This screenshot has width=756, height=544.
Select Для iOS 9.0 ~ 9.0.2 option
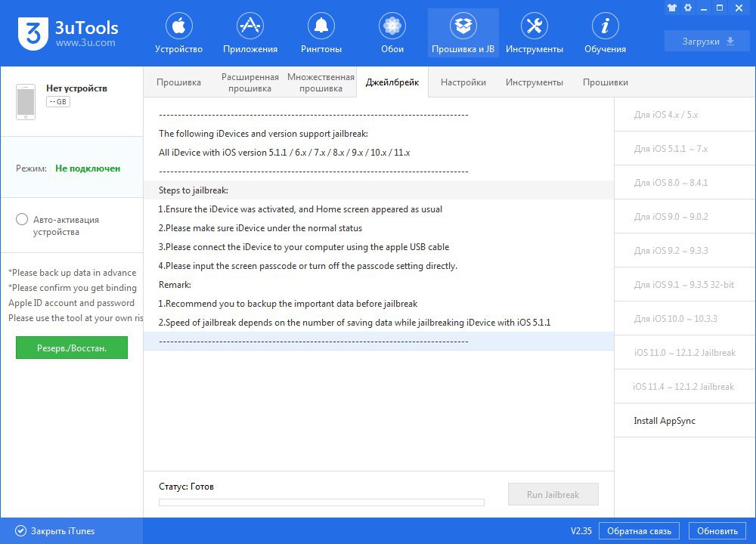pyautogui.click(x=685, y=216)
